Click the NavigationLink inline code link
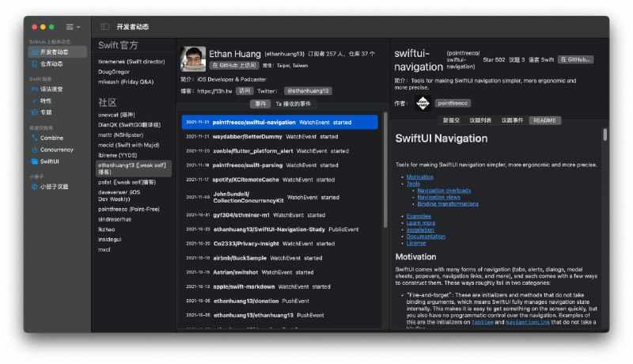This screenshot has height=364, width=633. [x=528, y=322]
